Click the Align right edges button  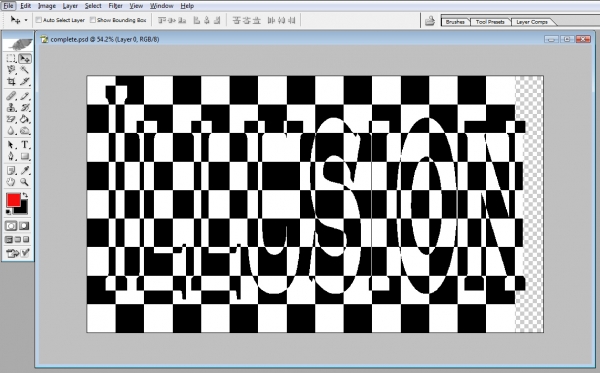coord(217,20)
